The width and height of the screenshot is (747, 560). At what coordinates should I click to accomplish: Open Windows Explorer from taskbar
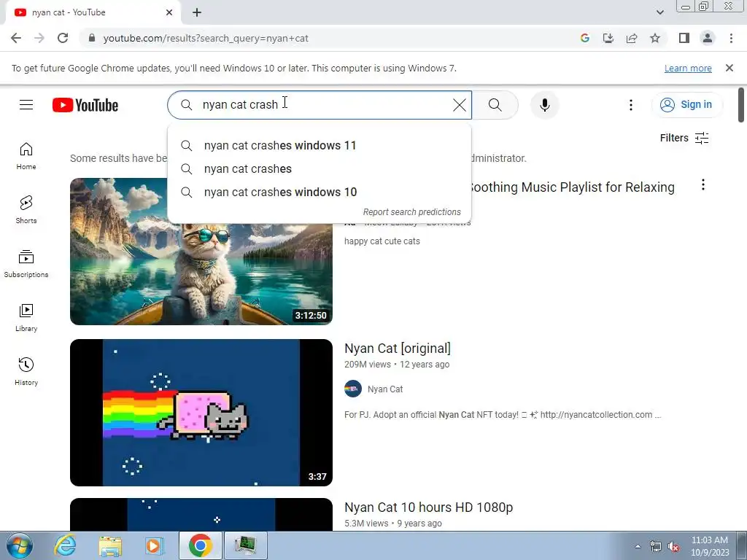110,545
